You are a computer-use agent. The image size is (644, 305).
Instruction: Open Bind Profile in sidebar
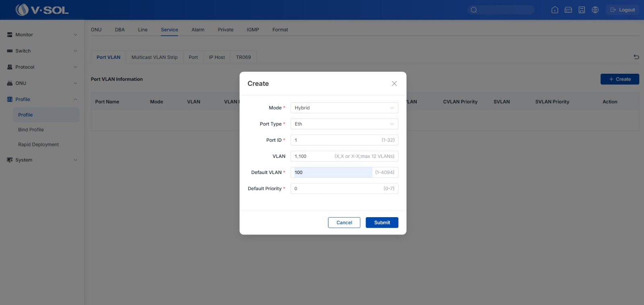[x=31, y=130]
